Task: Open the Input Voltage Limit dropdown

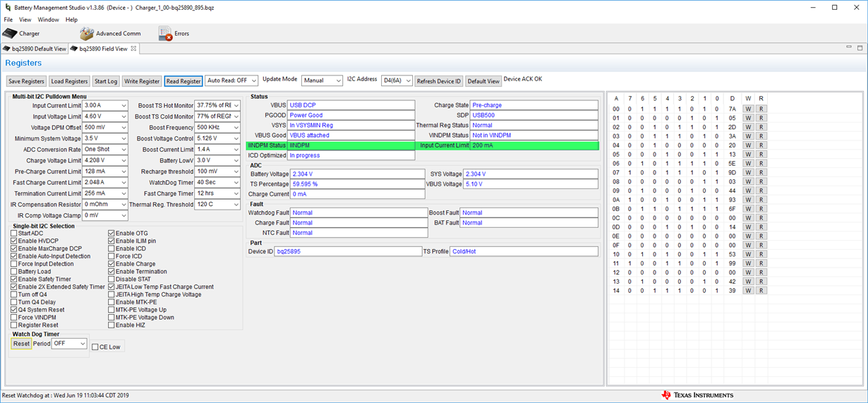Action: [x=105, y=116]
